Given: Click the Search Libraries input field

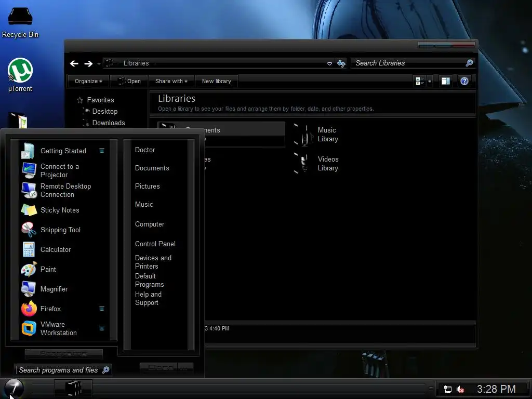Looking at the screenshot, I should click(409, 63).
